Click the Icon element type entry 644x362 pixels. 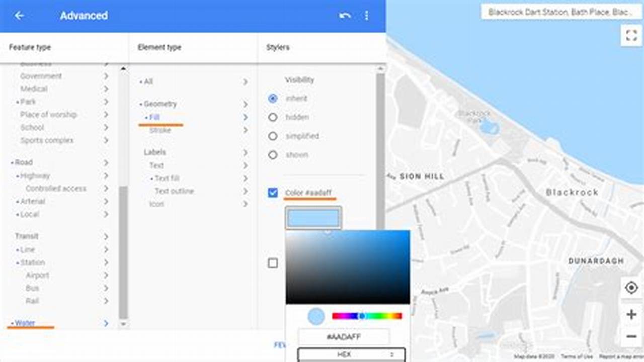157,204
